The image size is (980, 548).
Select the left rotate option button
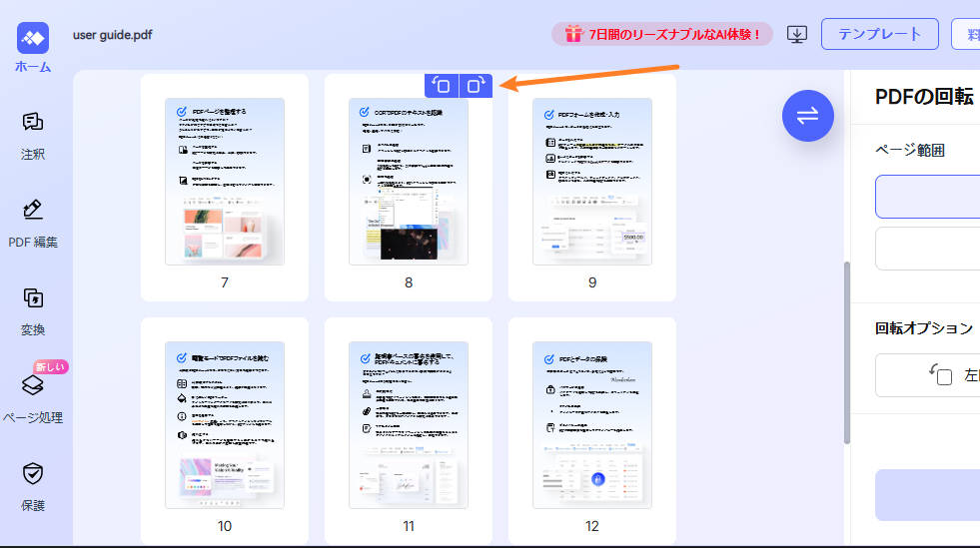click(927, 375)
